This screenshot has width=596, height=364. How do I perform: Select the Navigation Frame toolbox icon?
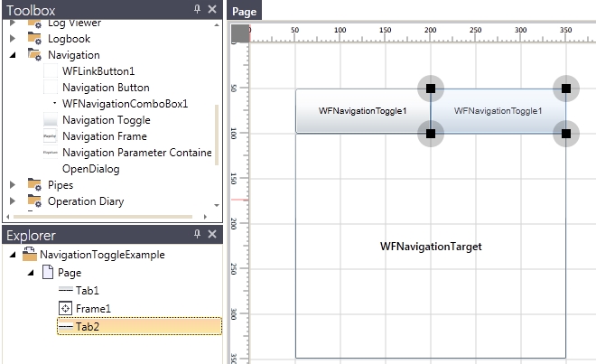[x=50, y=136]
